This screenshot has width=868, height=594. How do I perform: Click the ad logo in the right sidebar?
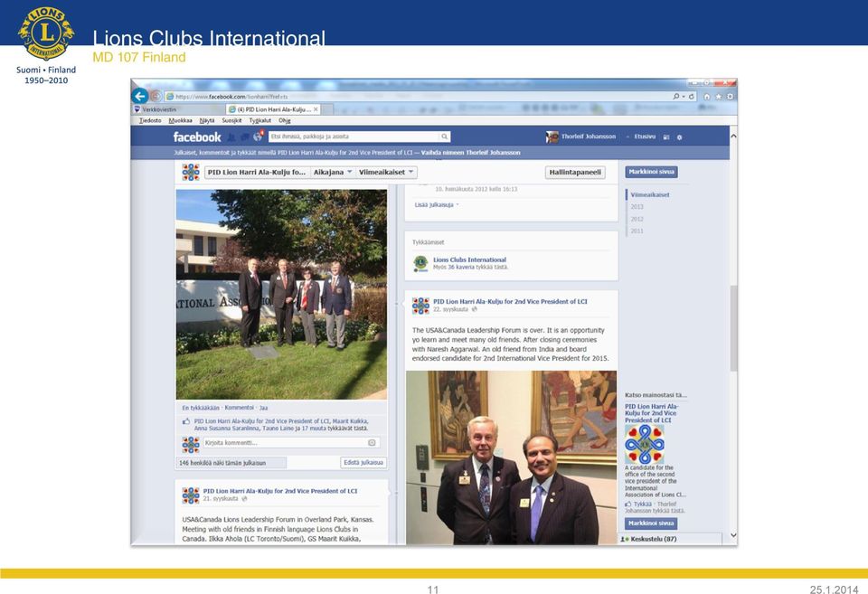645,444
